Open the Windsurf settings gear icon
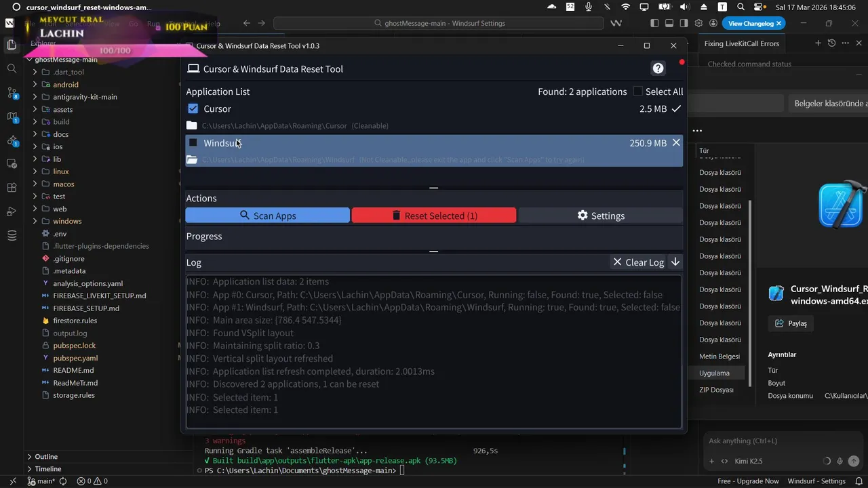Image resolution: width=868 pixels, height=488 pixels. click(x=698, y=23)
